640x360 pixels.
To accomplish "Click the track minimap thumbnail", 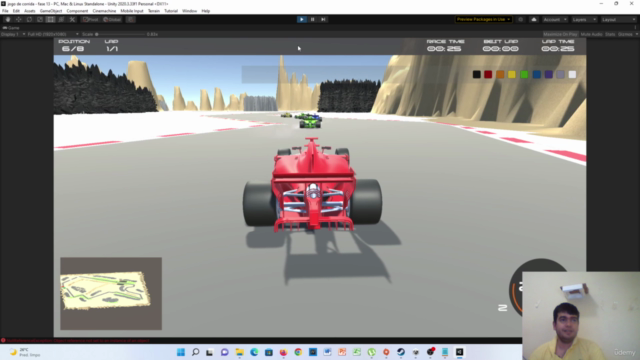I will 111,293.
